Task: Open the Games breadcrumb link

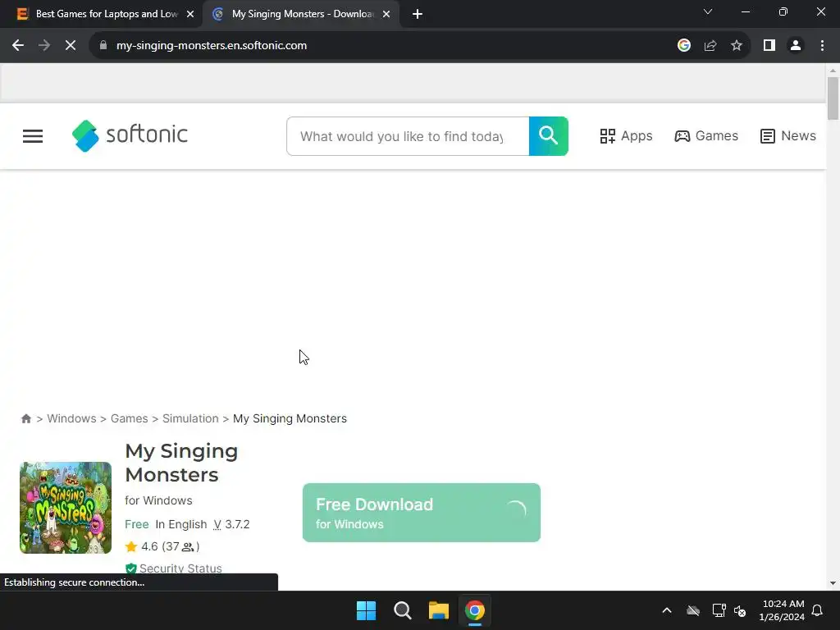Action: (129, 418)
